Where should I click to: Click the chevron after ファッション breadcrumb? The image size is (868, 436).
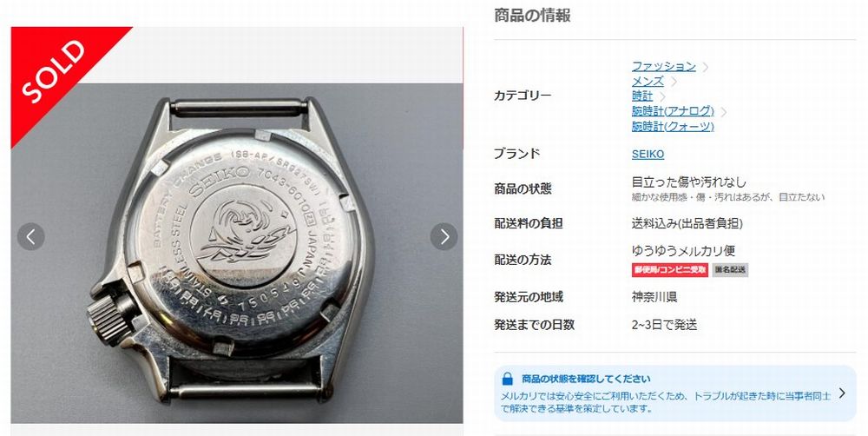point(705,67)
